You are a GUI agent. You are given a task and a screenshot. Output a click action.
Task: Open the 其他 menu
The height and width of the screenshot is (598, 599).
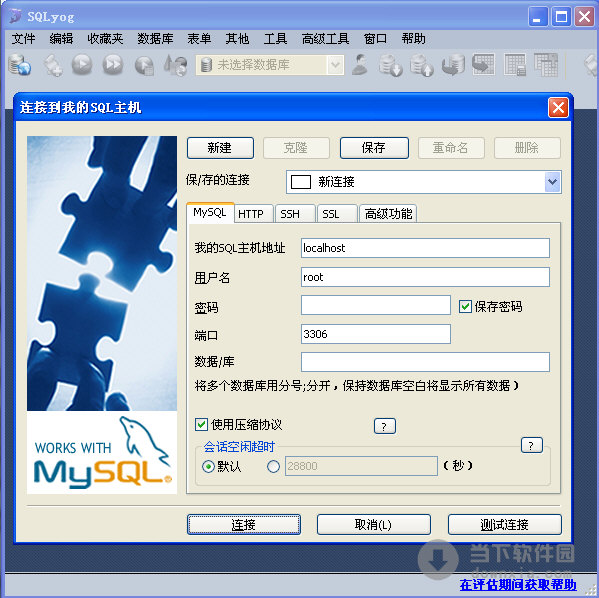[x=237, y=39]
